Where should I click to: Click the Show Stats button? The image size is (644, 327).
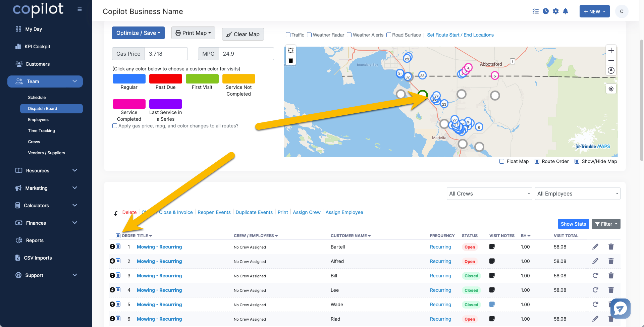point(573,224)
